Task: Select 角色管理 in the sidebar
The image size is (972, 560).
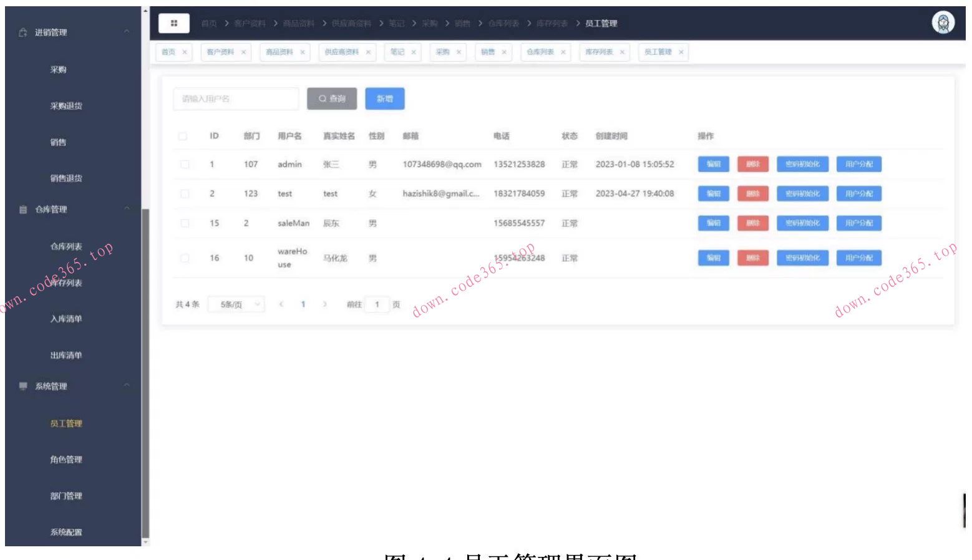Action: pos(66,460)
